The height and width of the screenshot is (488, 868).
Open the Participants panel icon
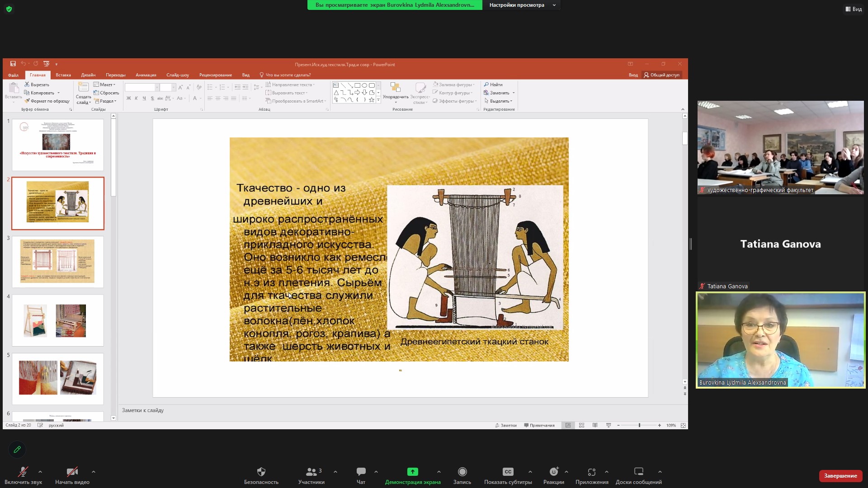311,472
